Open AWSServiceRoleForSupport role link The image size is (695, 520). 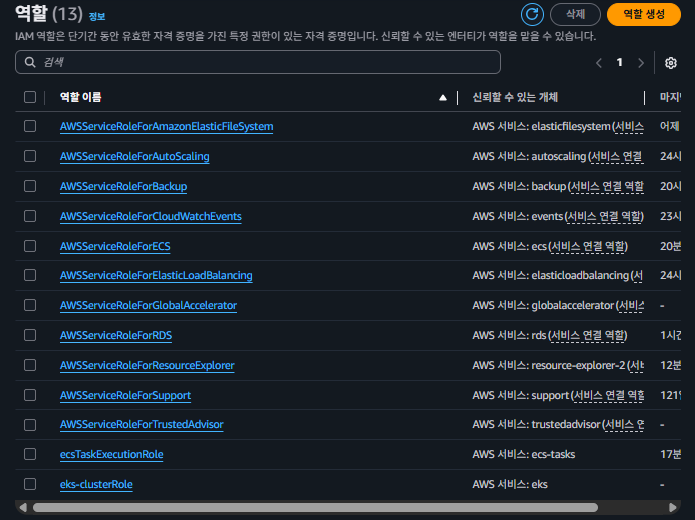pyautogui.click(x=125, y=395)
